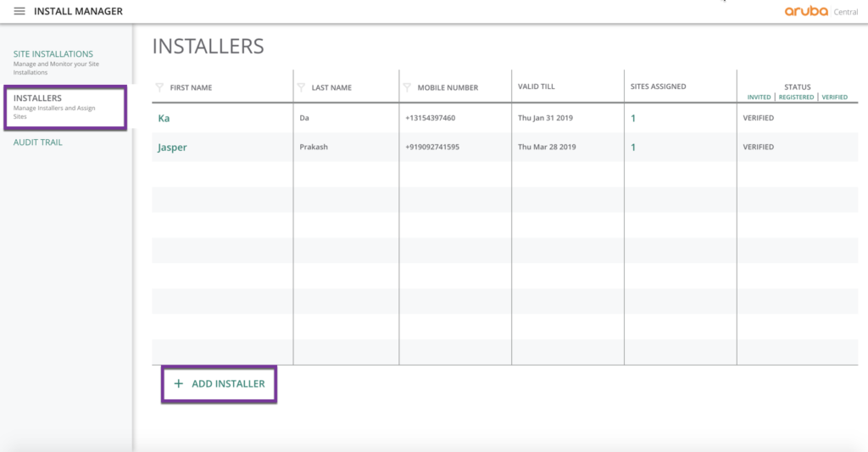Click the Add Installer button label
Viewport: 868px width, 452px height.
click(228, 384)
